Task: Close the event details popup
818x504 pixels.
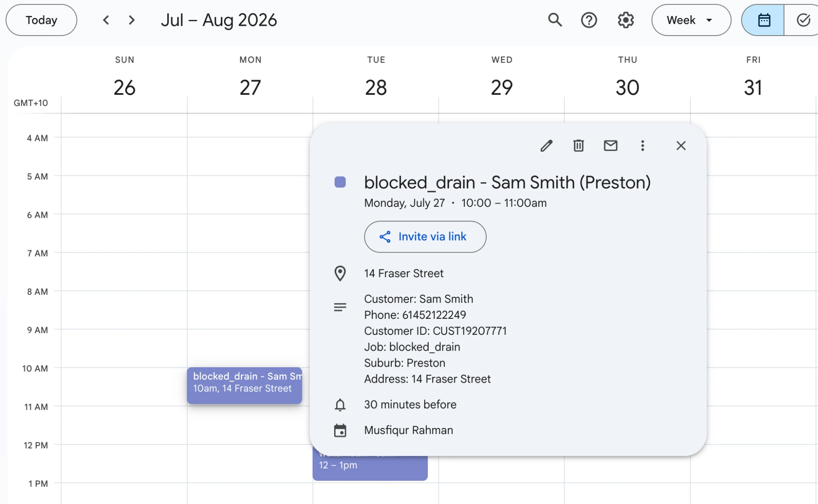Action: pyautogui.click(x=681, y=146)
